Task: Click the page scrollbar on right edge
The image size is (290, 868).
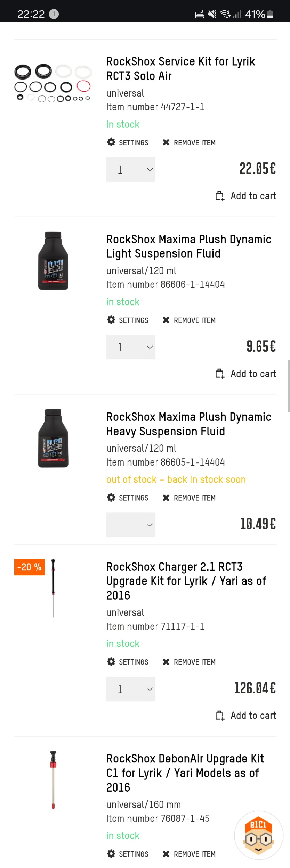Action: pos(289,386)
